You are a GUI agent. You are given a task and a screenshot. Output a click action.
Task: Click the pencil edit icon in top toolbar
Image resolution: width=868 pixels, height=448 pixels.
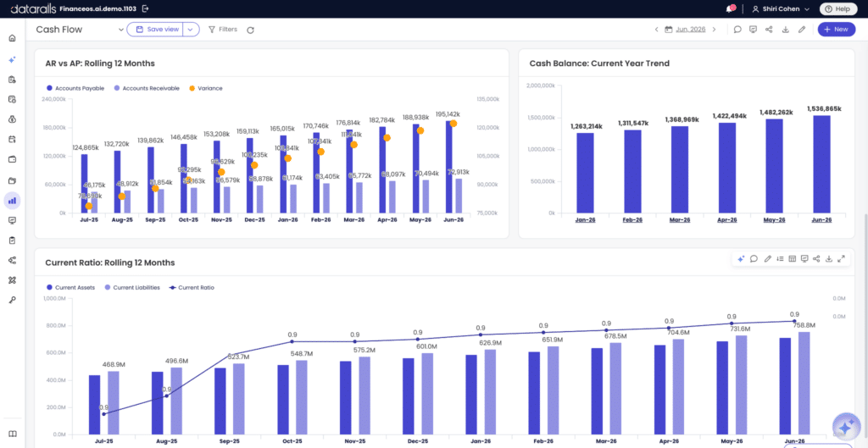click(802, 30)
